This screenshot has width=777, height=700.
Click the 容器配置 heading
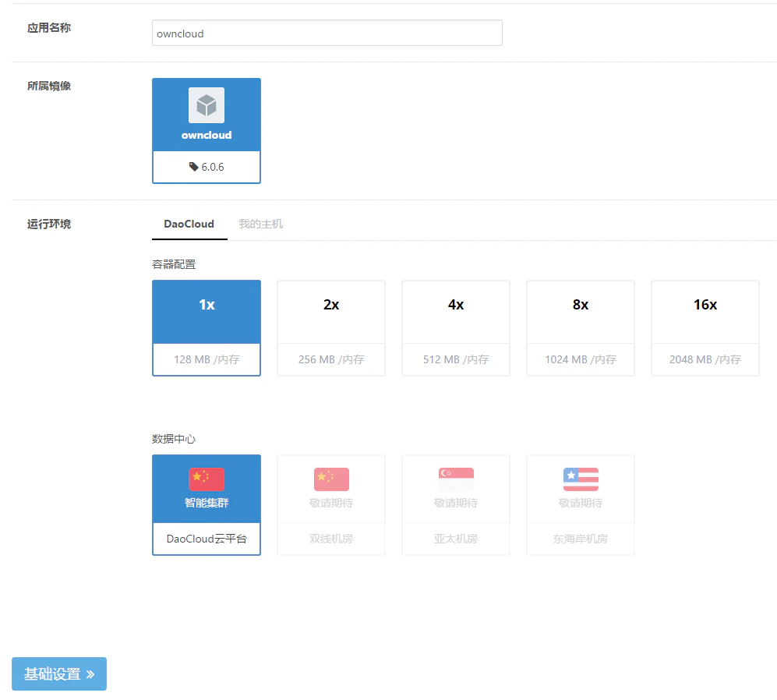(174, 264)
